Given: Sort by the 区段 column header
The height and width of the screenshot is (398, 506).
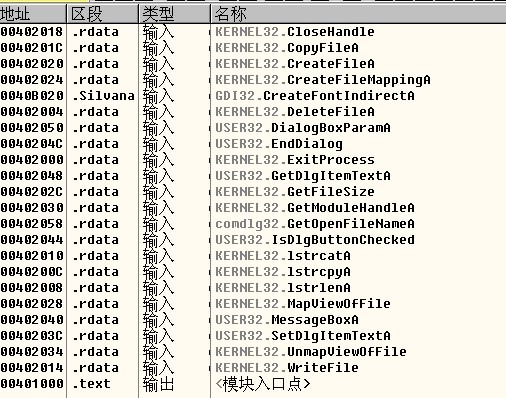Looking at the screenshot, I should (103, 14).
